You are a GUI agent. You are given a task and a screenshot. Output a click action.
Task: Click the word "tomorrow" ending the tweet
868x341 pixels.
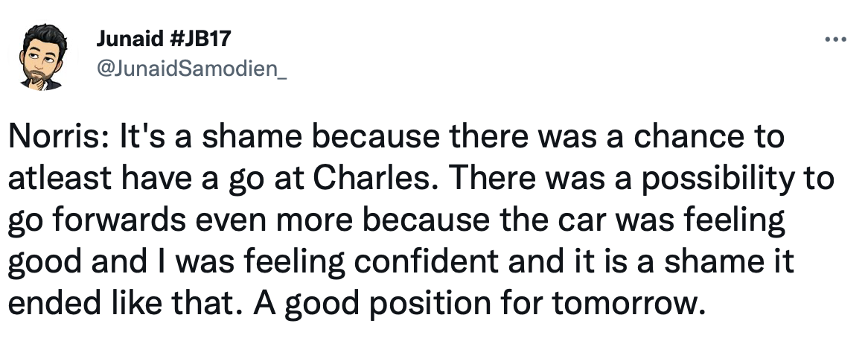[640, 307]
